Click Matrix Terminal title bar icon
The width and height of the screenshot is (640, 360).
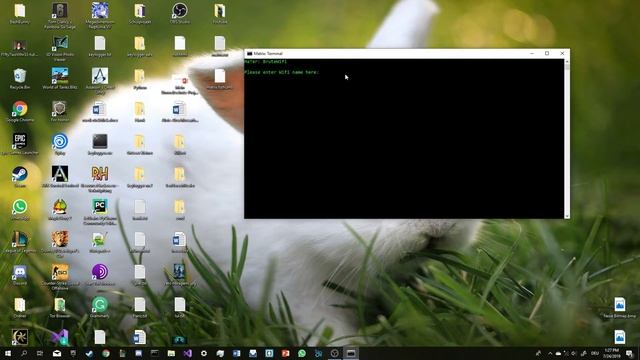[x=249, y=53]
